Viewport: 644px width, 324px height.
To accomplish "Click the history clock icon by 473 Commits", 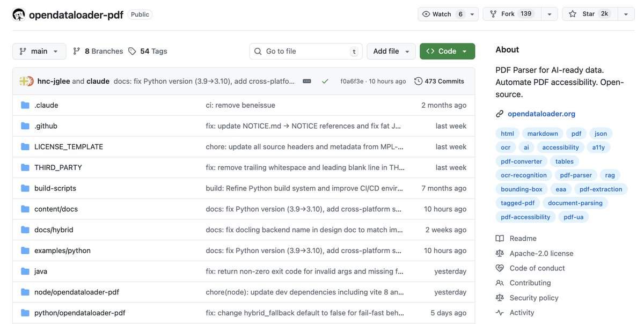I will (419, 81).
